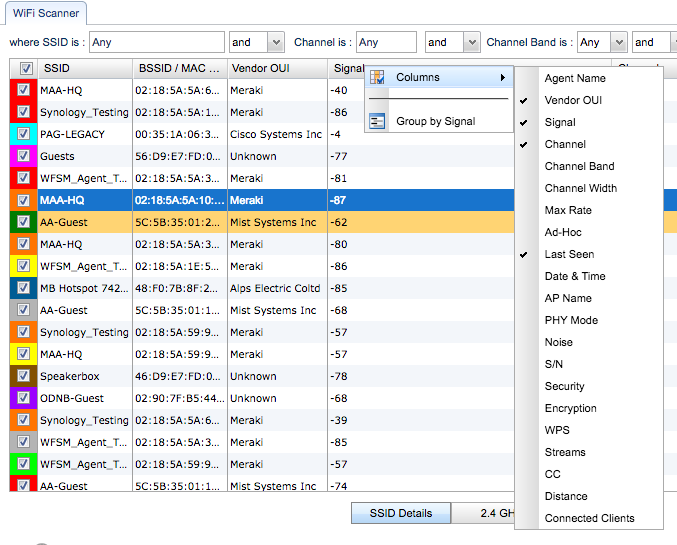Toggle checkbox for first MAA-HQ -40 row

[x=23, y=89]
